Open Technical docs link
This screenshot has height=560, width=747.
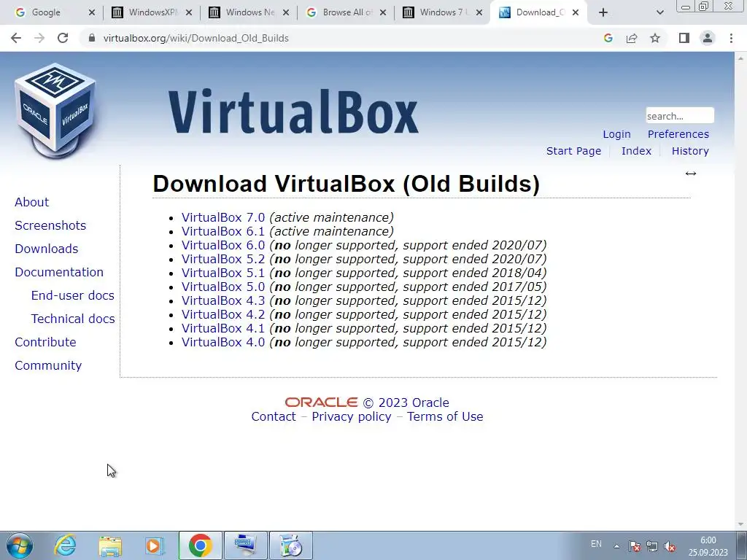tap(73, 319)
